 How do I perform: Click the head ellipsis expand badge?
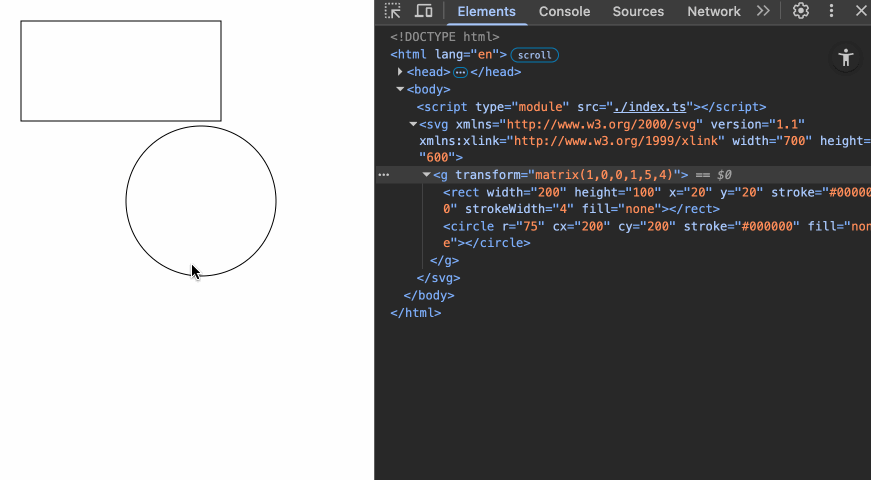coord(460,72)
